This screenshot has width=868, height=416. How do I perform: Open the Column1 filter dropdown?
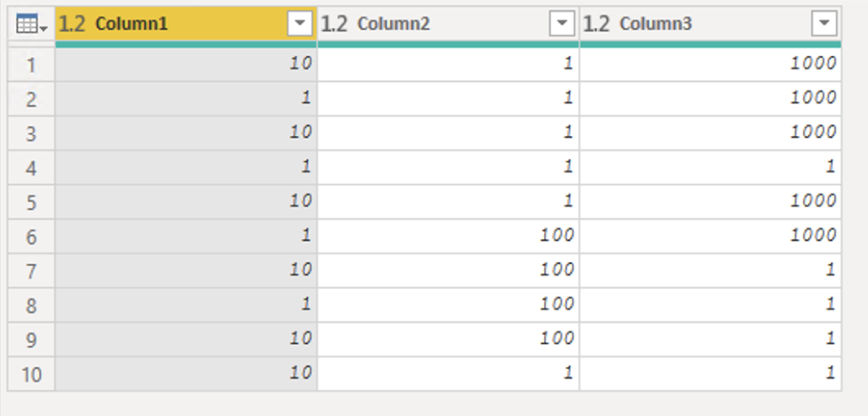300,24
